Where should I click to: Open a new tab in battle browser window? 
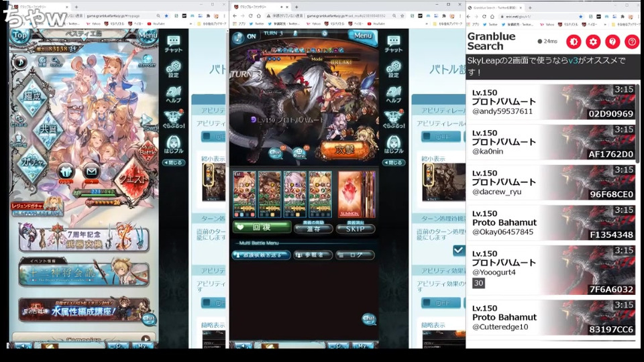[297, 7]
